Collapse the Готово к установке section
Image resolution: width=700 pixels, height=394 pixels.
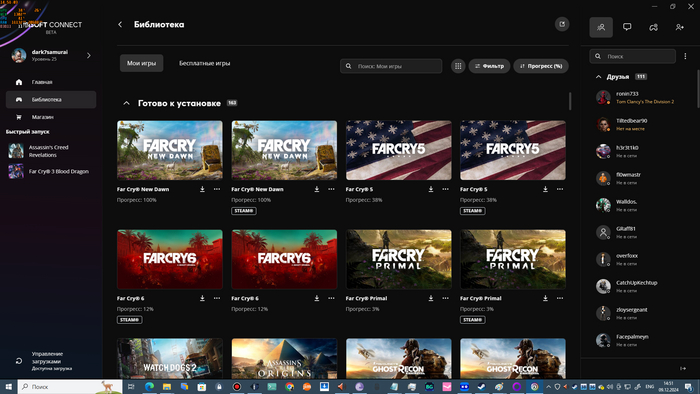[x=126, y=103]
